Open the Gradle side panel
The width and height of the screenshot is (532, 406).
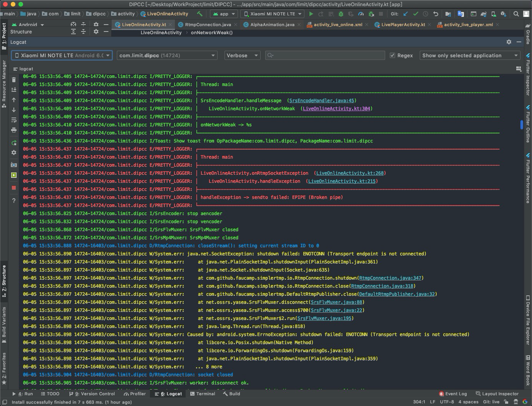[528, 34]
